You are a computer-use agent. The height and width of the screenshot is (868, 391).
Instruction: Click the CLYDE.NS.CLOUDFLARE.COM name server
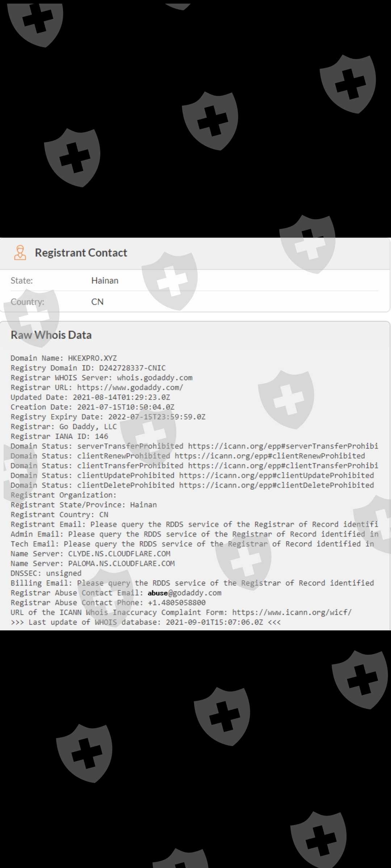(x=119, y=554)
